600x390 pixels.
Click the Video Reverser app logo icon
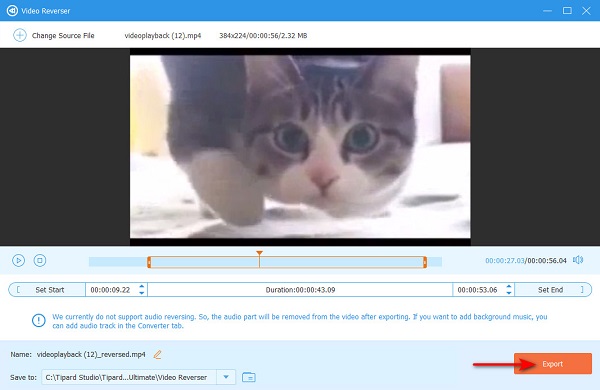pos(12,10)
